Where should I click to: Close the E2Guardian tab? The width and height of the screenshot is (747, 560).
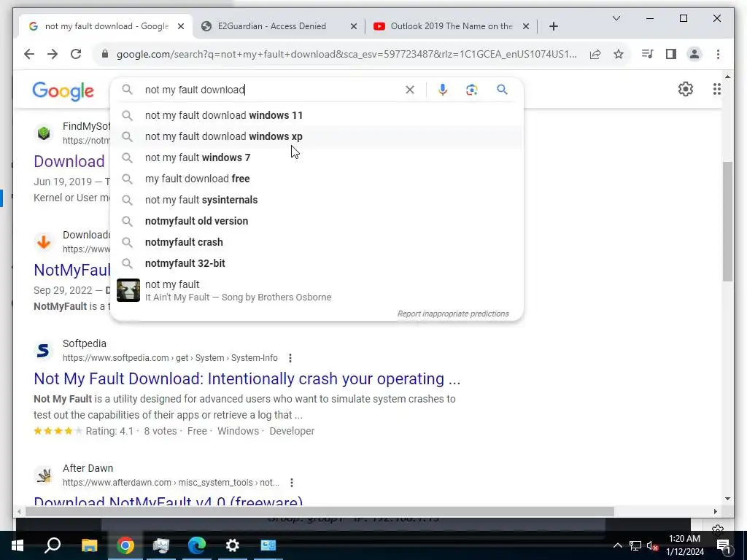(x=354, y=26)
